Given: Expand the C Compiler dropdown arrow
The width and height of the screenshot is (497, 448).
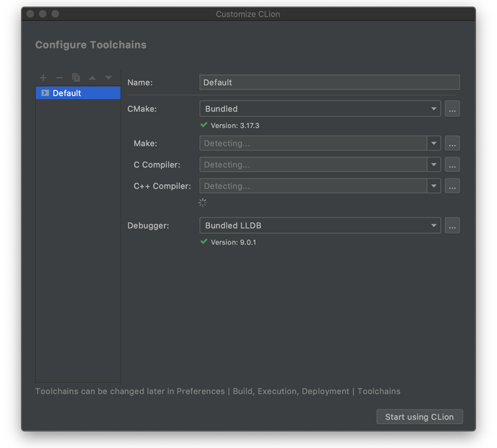Looking at the screenshot, I should click(434, 165).
